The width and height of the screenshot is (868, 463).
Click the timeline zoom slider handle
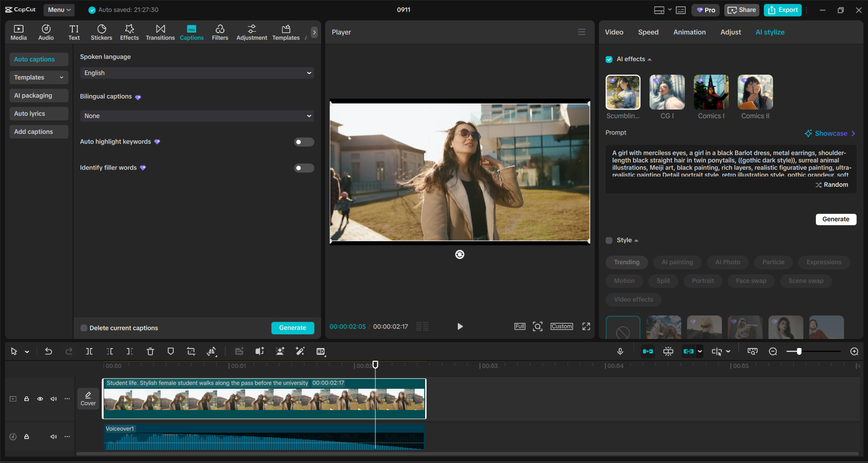tap(799, 352)
